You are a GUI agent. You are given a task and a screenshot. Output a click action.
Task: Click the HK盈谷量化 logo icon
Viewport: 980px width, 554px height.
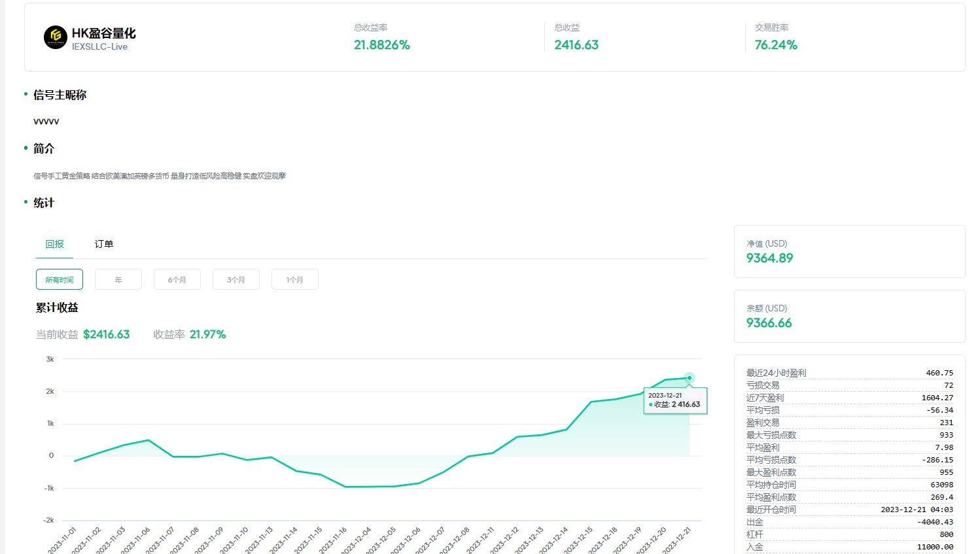pyautogui.click(x=56, y=37)
